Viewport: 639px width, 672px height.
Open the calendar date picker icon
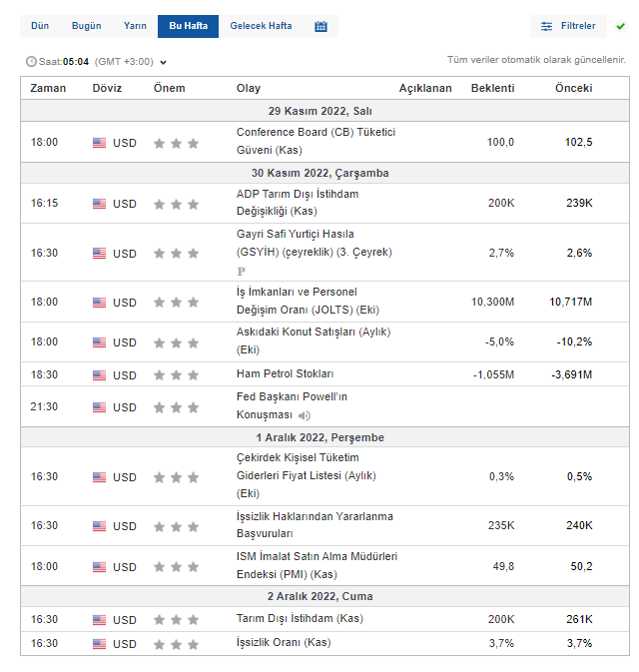point(320,26)
